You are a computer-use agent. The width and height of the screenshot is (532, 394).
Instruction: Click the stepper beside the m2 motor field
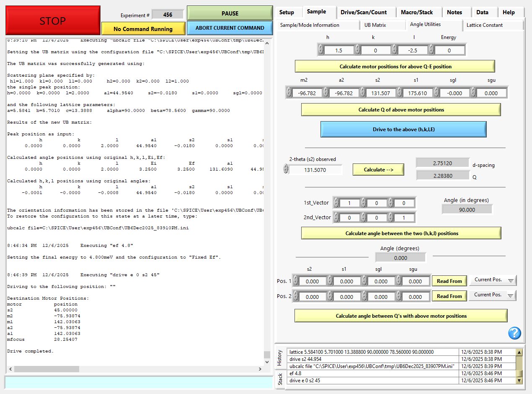pos(289,93)
